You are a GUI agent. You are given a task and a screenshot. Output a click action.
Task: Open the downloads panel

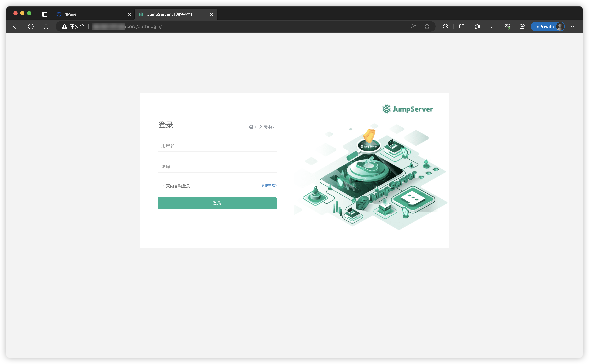click(x=492, y=26)
